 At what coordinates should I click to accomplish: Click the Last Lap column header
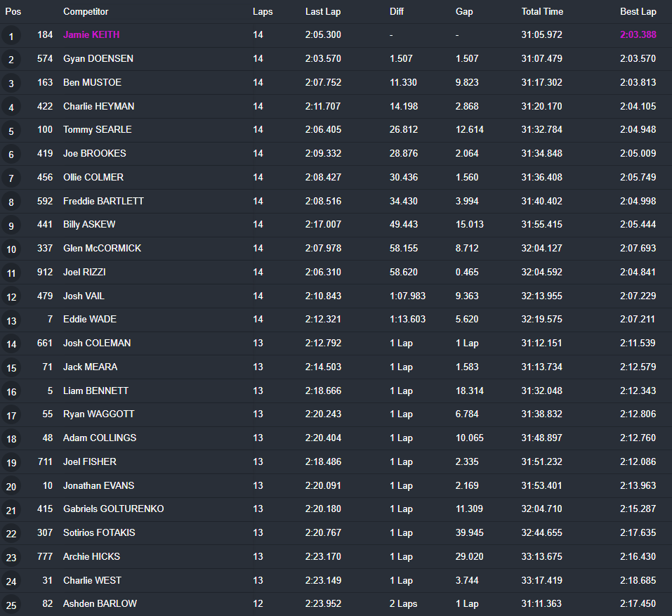[x=323, y=11]
